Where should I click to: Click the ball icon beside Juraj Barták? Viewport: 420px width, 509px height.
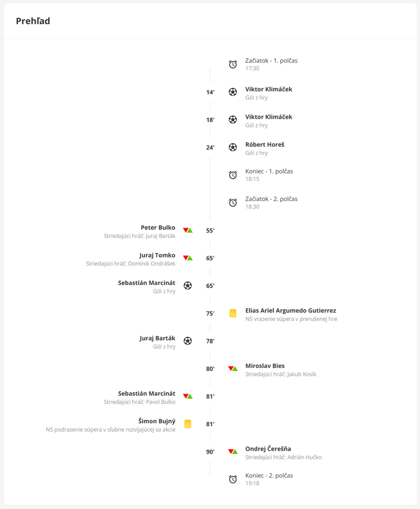(x=188, y=340)
